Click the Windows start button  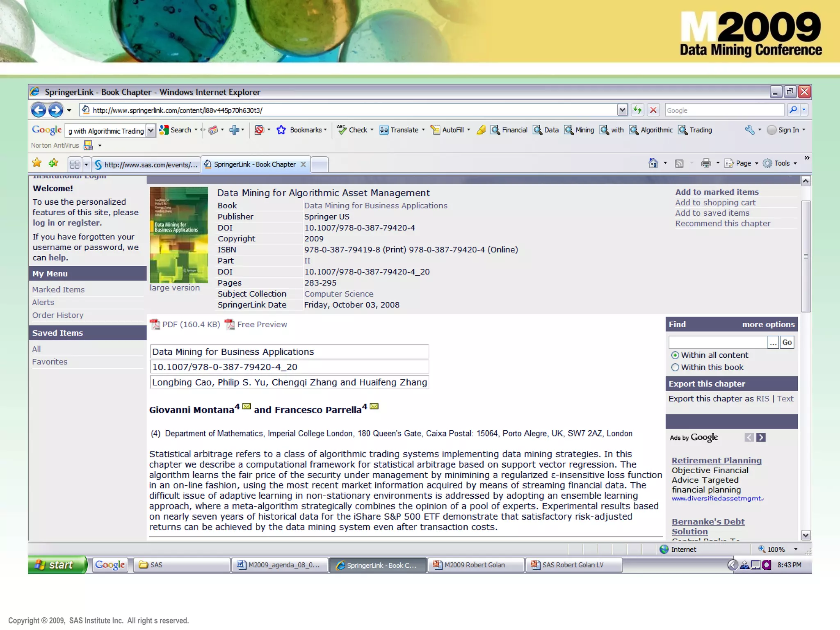coord(57,565)
